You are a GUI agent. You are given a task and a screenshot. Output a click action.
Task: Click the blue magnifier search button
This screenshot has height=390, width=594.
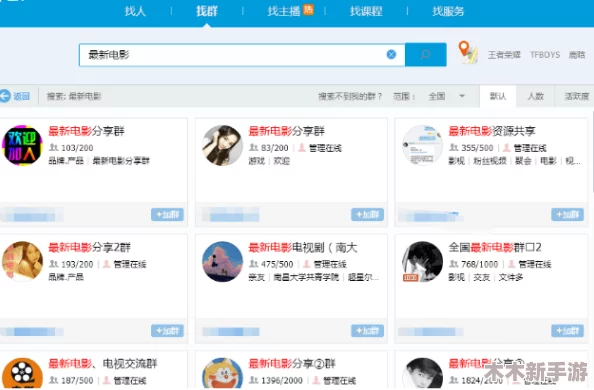click(425, 55)
